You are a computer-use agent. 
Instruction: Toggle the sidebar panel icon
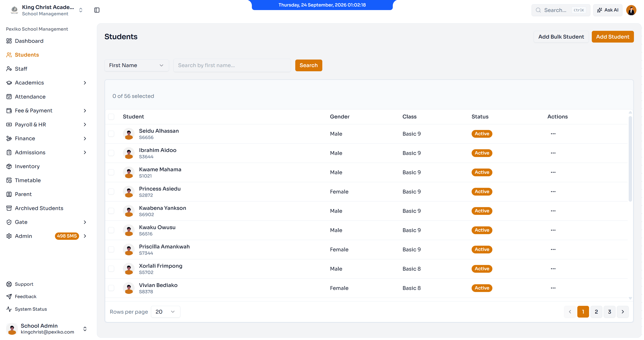pyautogui.click(x=97, y=10)
